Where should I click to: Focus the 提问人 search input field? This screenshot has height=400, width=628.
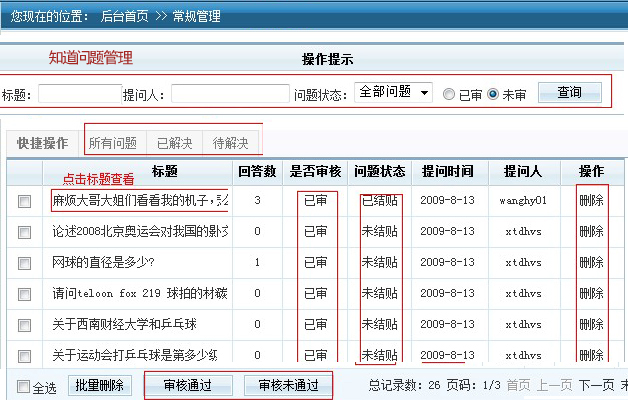pos(230,94)
